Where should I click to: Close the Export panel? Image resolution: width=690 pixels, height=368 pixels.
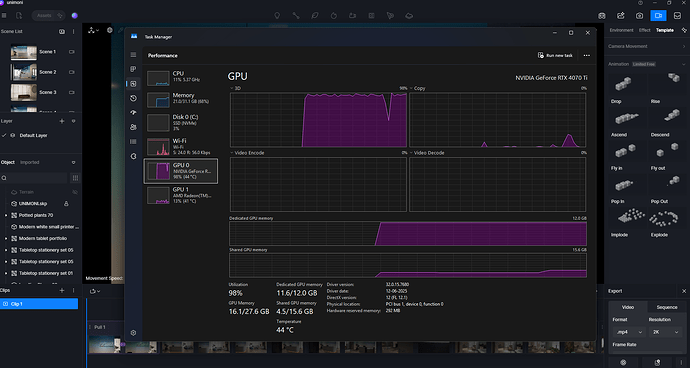(x=684, y=291)
